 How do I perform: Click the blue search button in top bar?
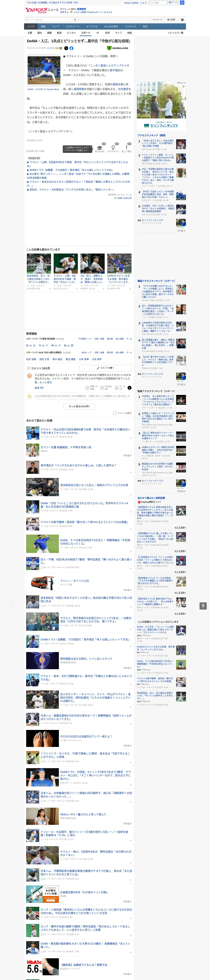pyautogui.click(x=182, y=3)
